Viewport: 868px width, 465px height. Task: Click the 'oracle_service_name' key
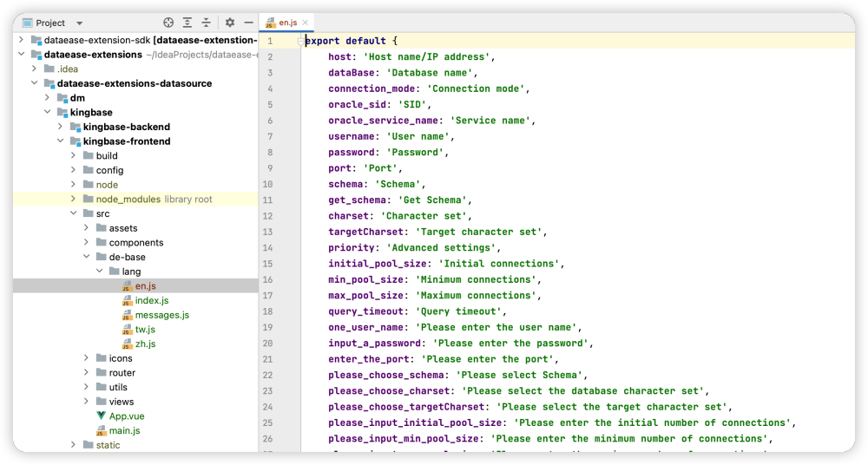pyautogui.click(x=383, y=120)
